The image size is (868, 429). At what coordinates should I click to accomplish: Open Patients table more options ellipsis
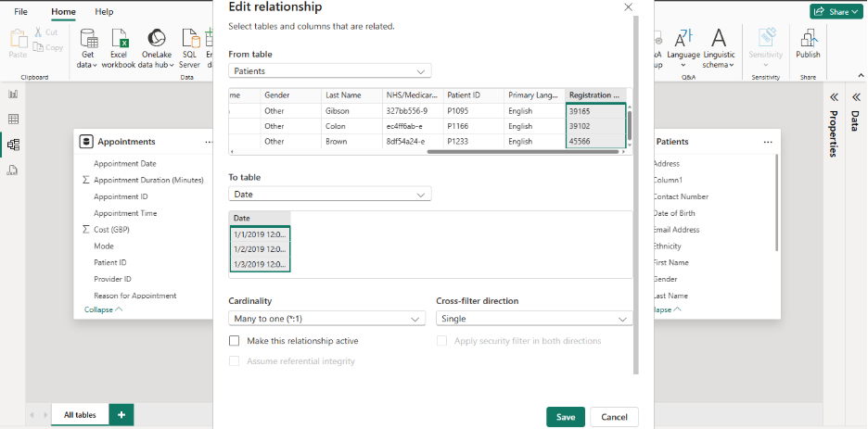tap(768, 142)
